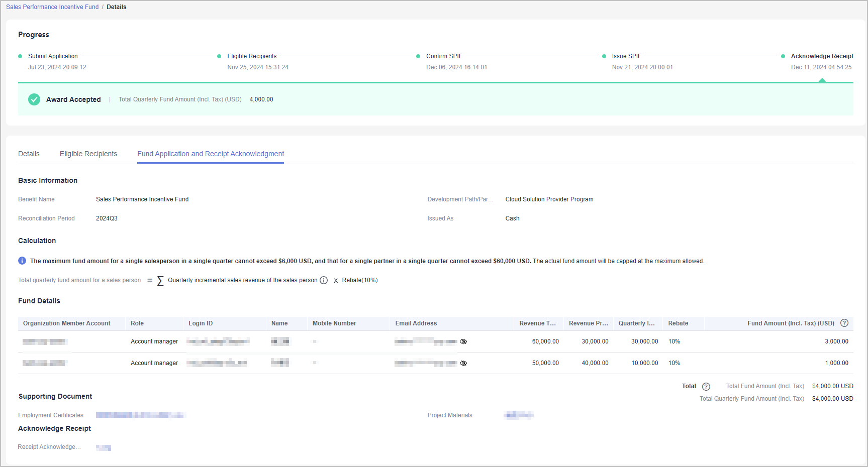Switch to the Details tab

tap(29, 154)
